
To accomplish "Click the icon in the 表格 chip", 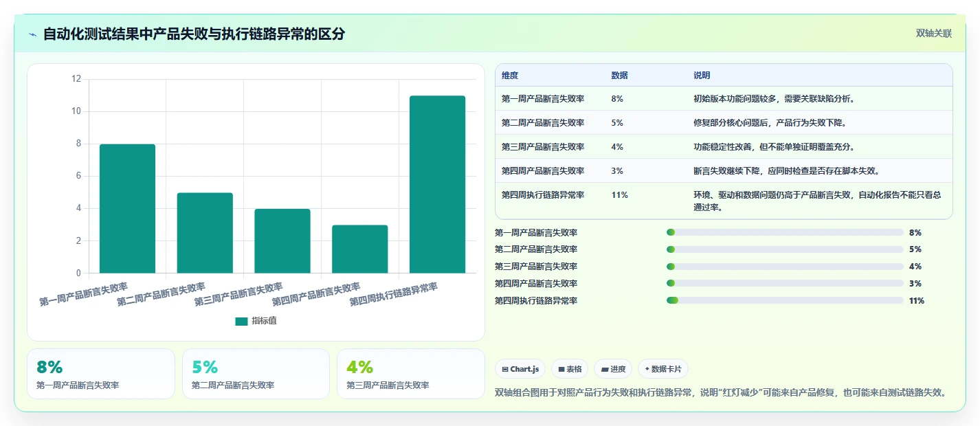I will point(561,370).
